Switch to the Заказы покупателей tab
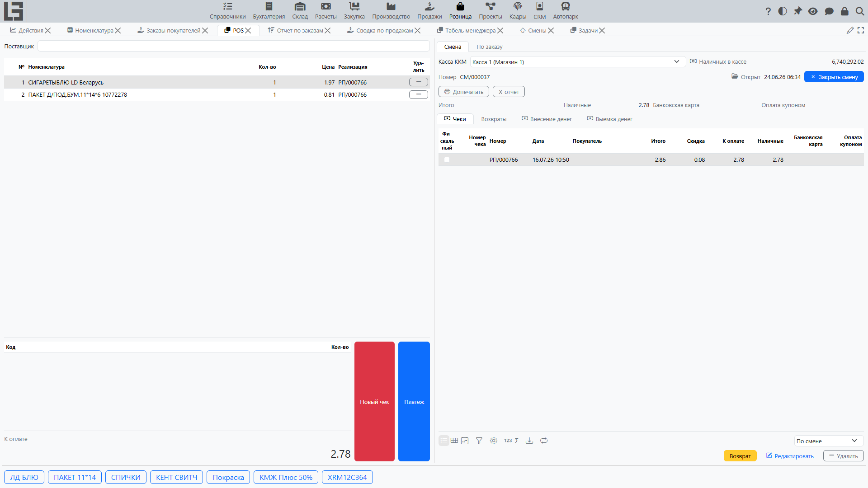The height and width of the screenshot is (488, 868). coord(173,30)
